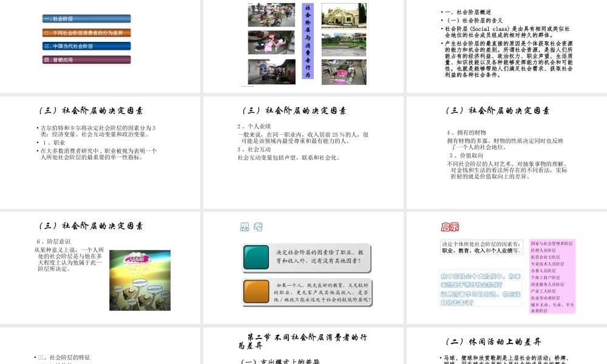The width and height of the screenshot is (607, 364).
Task: Select the orange bar 二.不同社会阶层消费者的行为差异
Action: point(86,32)
